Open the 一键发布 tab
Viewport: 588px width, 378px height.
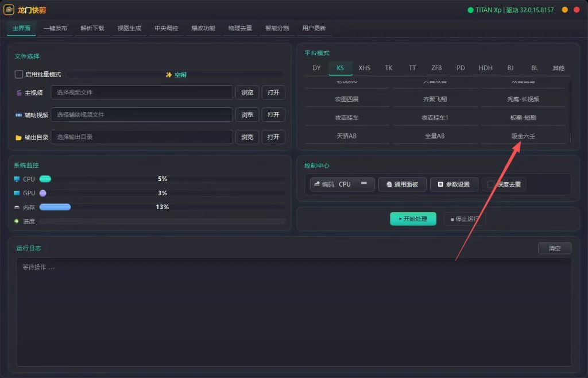point(56,28)
